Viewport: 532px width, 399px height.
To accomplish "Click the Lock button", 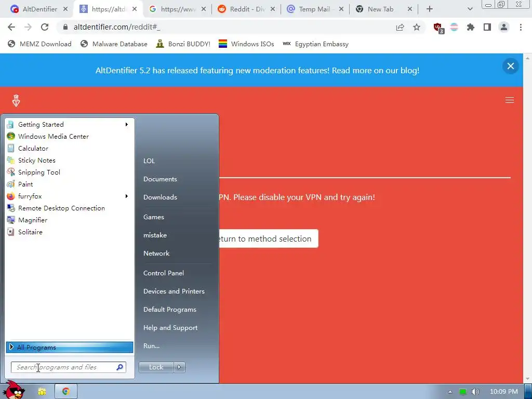I will 156,367.
